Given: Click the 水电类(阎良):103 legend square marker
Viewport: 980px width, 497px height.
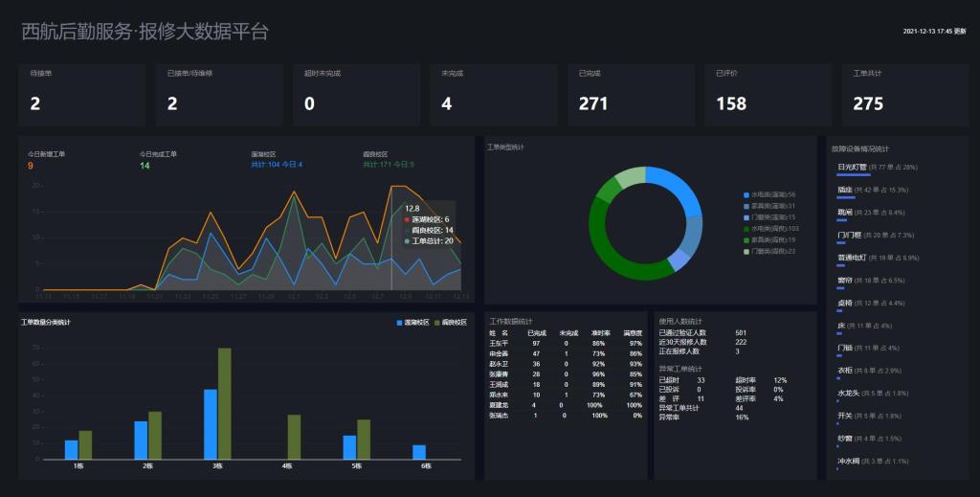Looking at the screenshot, I should click(x=746, y=228).
